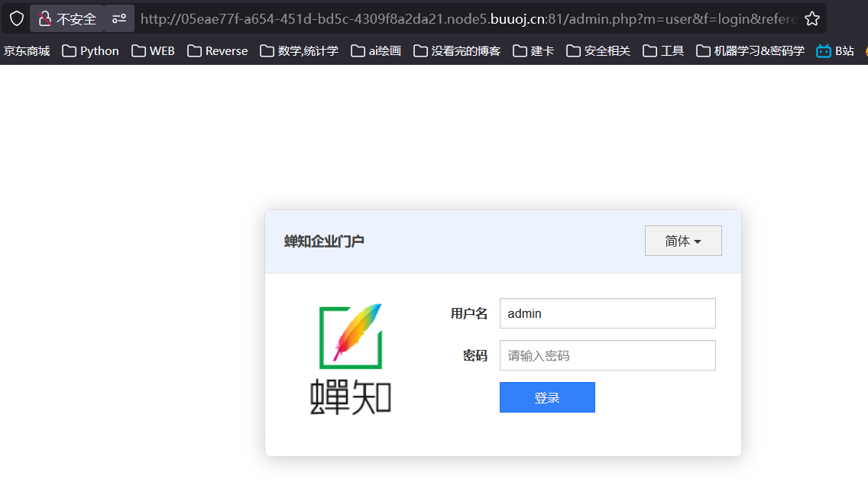Open the 工具 bookmarks folder
Screen dimensions: 868x489
tap(663, 51)
